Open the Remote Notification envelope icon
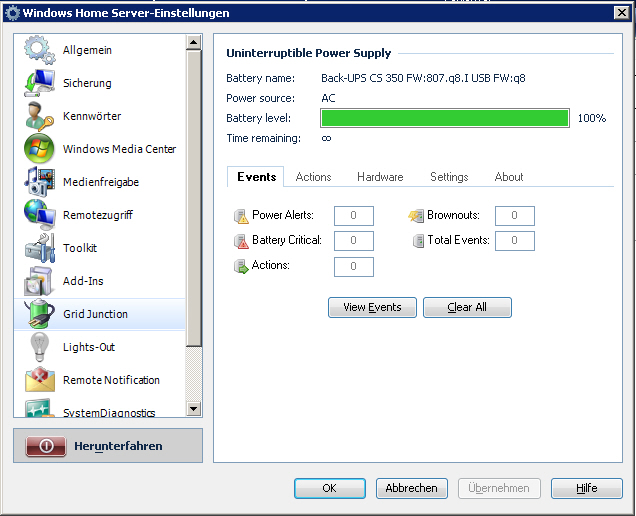Screen dimensions: 636x516 coord(39,380)
